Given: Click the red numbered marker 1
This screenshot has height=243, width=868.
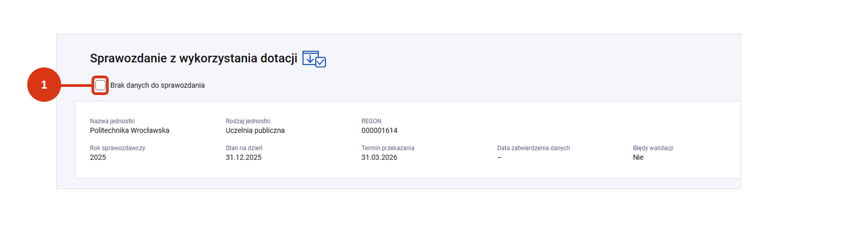Looking at the screenshot, I should 44,85.
